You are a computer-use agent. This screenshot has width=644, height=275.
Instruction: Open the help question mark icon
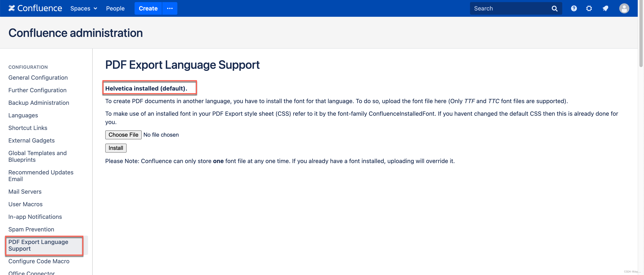point(574,8)
